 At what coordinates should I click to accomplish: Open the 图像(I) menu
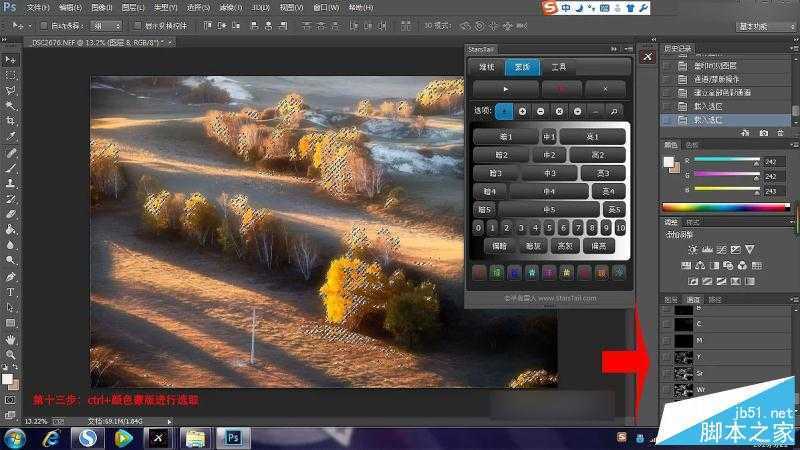coord(101,8)
